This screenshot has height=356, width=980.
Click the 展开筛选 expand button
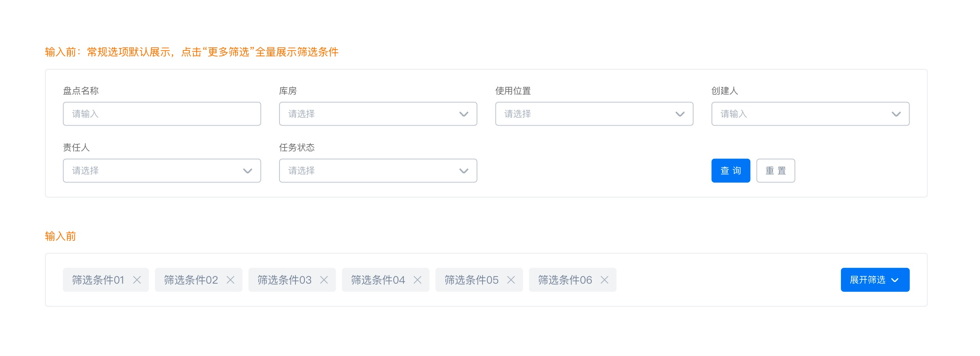875,280
